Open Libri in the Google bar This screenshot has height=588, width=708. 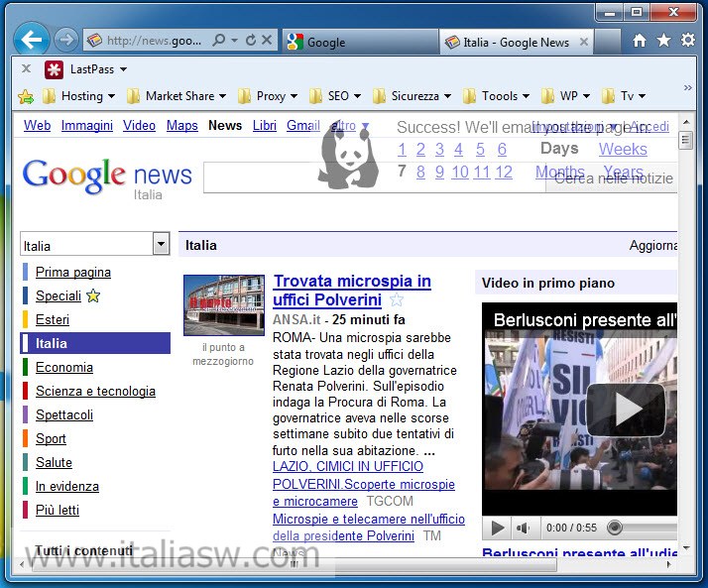[265, 126]
